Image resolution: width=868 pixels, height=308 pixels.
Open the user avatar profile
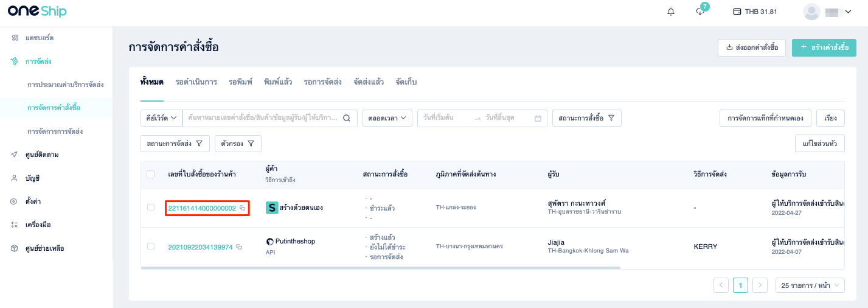pos(811,12)
